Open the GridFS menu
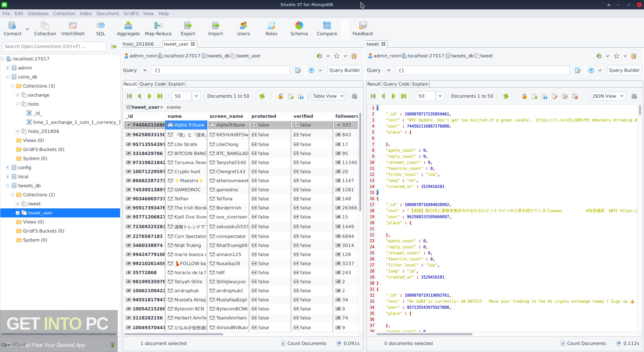The image size is (644, 352). click(x=131, y=13)
